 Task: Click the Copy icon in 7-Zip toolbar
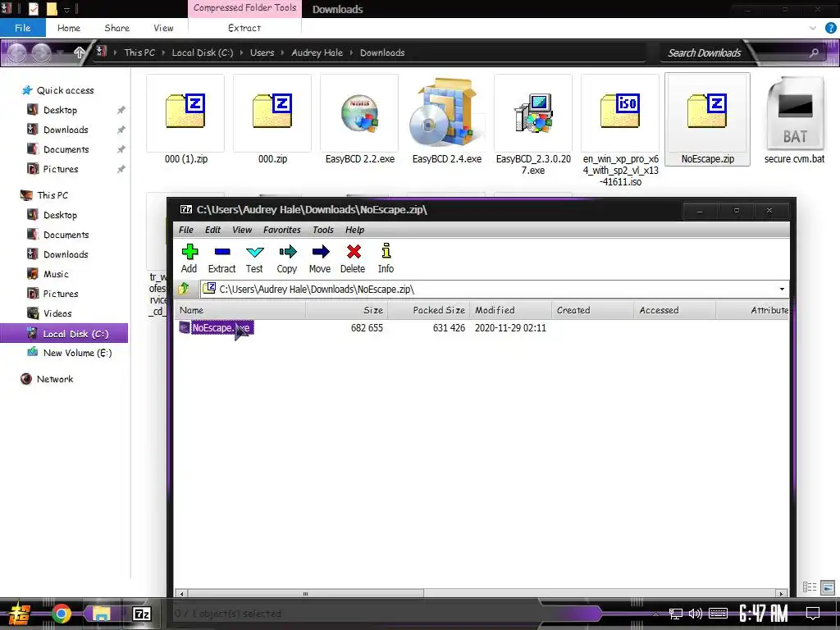(x=287, y=258)
